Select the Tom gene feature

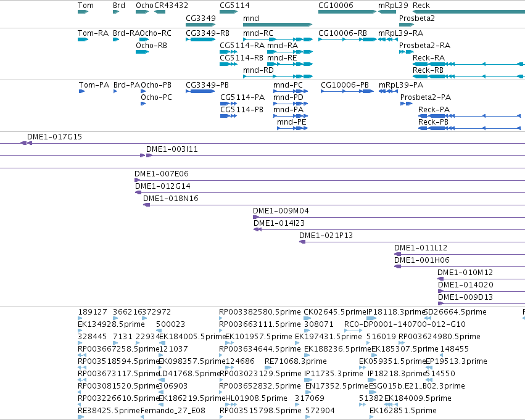(83, 12)
